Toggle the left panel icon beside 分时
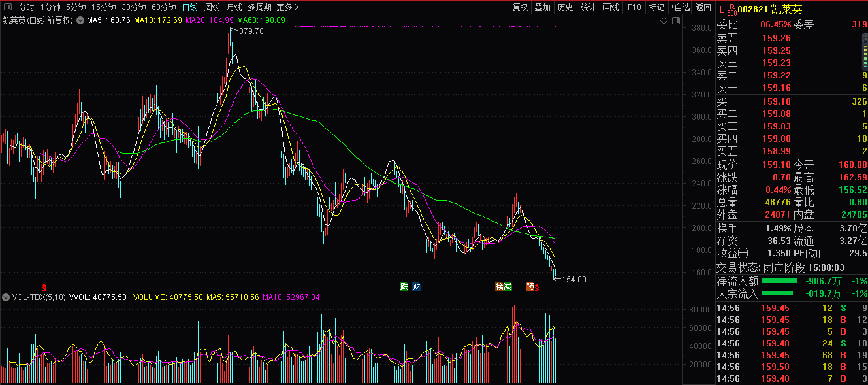 [7, 8]
